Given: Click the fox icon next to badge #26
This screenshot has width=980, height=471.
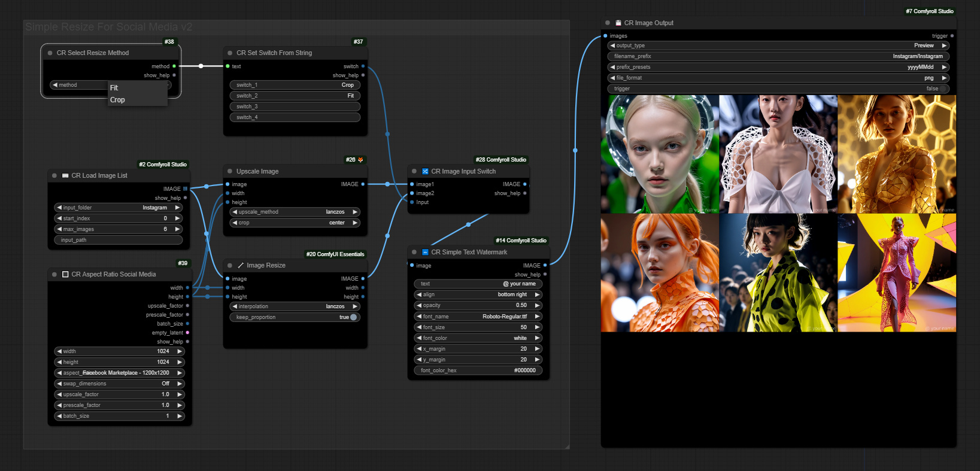Looking at the screenshot, I should tap(360, 160).
